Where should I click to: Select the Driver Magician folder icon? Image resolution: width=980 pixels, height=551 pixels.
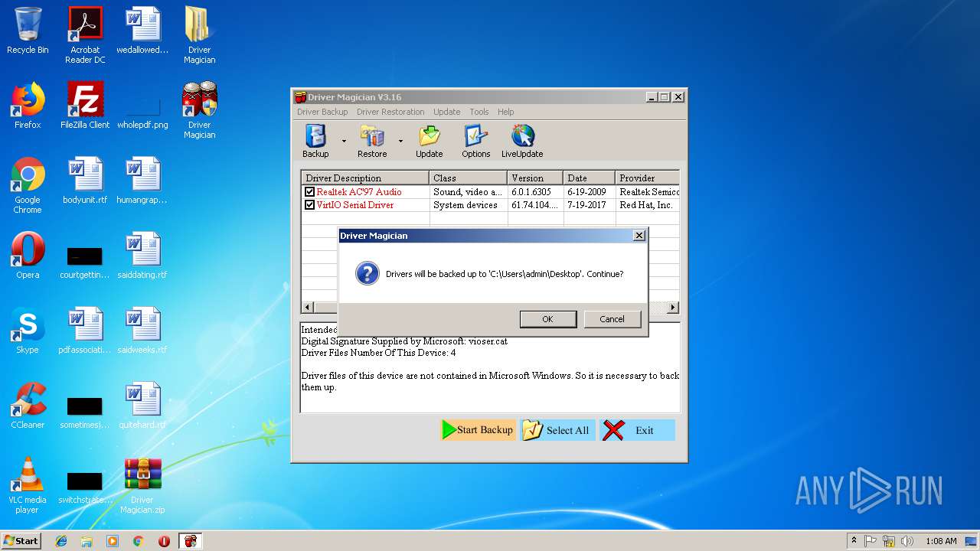tap(200, 35)
